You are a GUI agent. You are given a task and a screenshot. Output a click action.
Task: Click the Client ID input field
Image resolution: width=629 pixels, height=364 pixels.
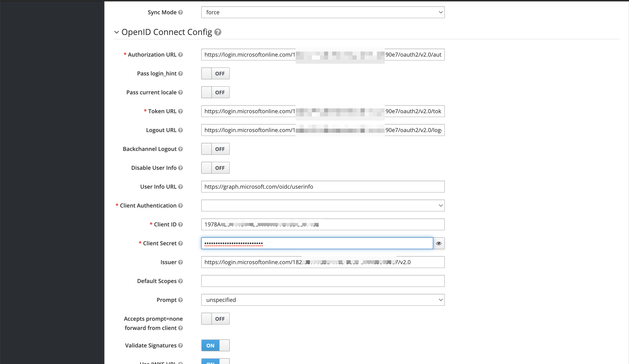(323, 225)
